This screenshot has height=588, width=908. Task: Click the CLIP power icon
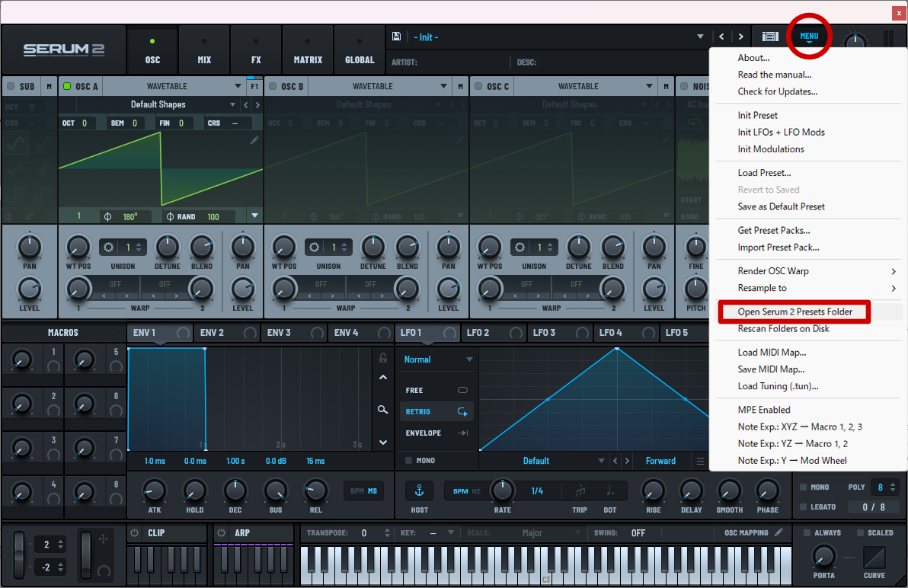click(x=135, y=532)
